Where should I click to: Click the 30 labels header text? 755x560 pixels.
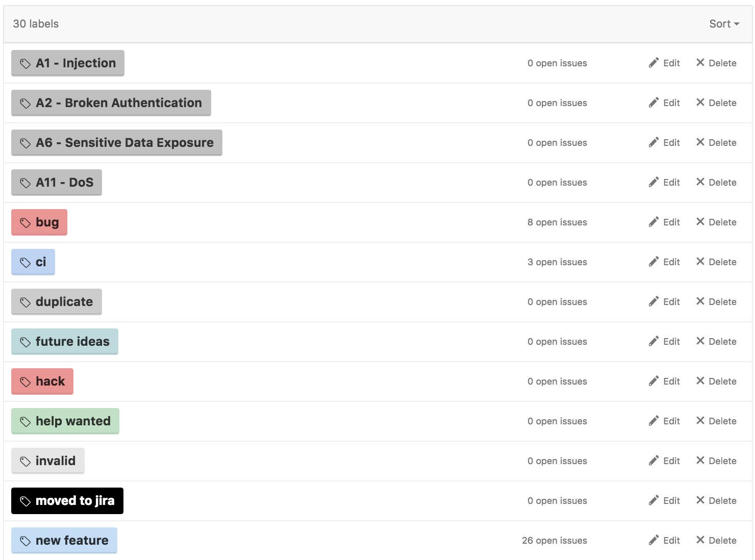(36, 24)
